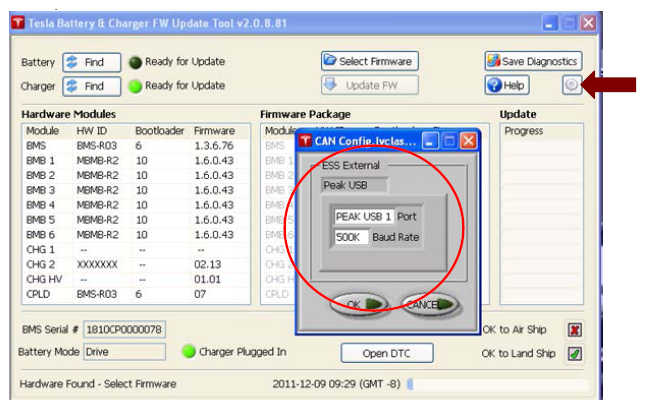Select the CHG 2 row
Viewport: 646px width, 409px height.
tap(136, 264)
